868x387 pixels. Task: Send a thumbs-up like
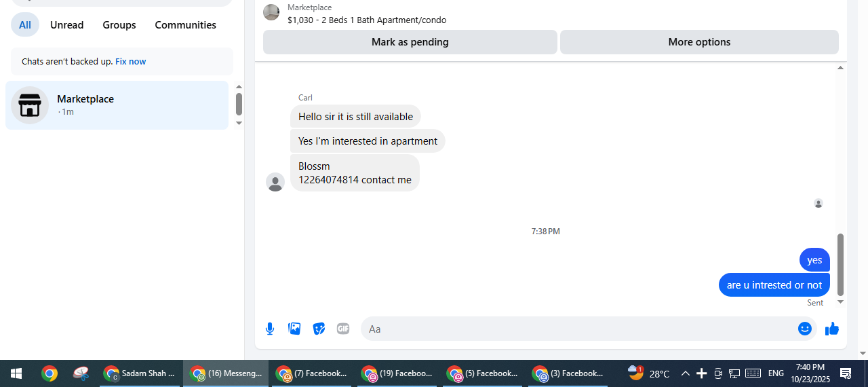pos(832,329)
